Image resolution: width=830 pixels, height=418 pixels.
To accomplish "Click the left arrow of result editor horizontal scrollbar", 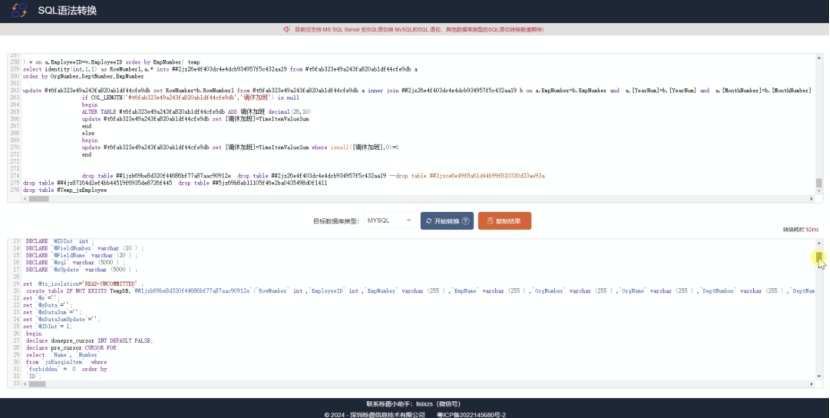I will (x=24, y=384).
